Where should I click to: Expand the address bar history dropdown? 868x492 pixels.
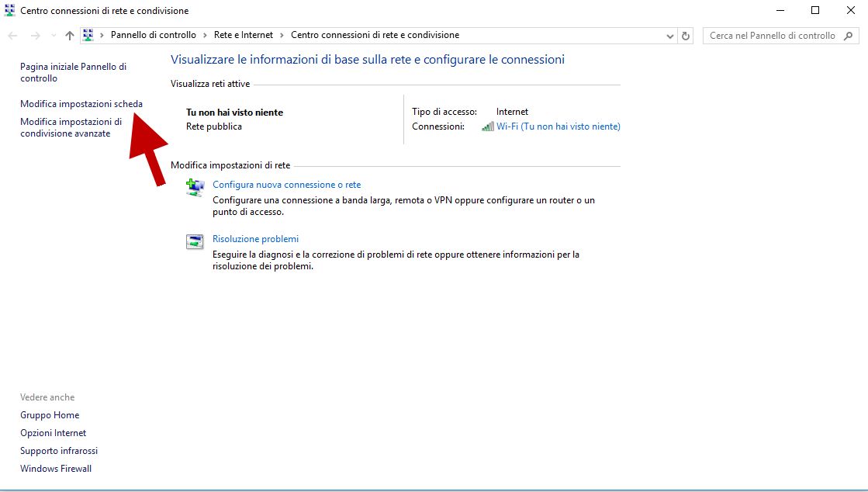(x=670, y=36)
